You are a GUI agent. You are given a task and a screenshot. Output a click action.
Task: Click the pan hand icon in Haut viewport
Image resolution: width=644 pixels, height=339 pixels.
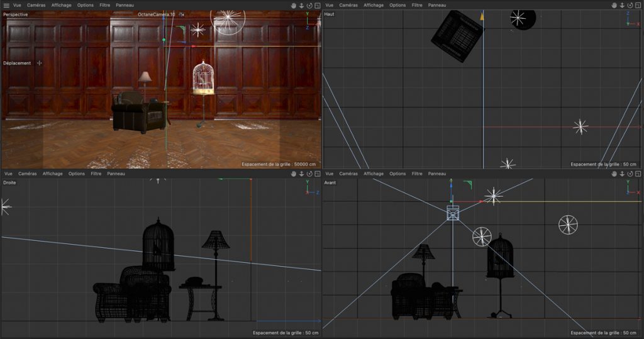[614, 5]
